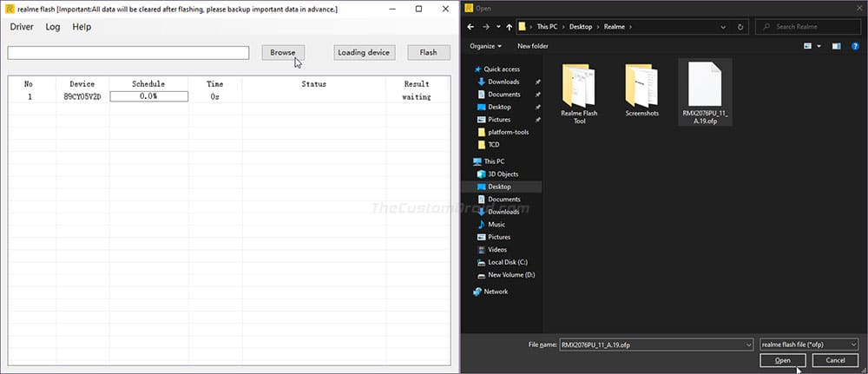Viewport: 868px width, 374px height.
Task: Click the 0.0% Schedule progress bar
Action: (148, 96)
